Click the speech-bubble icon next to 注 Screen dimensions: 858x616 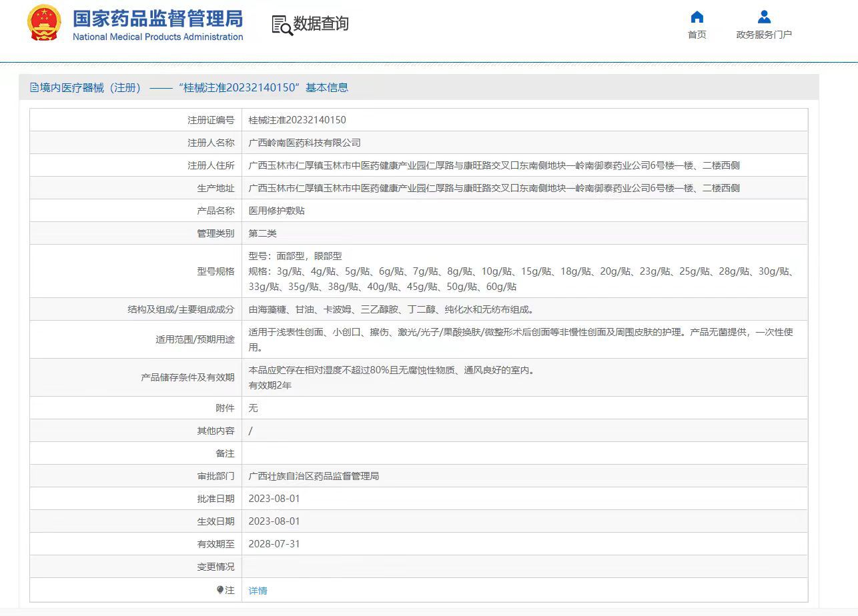point(220,590)
